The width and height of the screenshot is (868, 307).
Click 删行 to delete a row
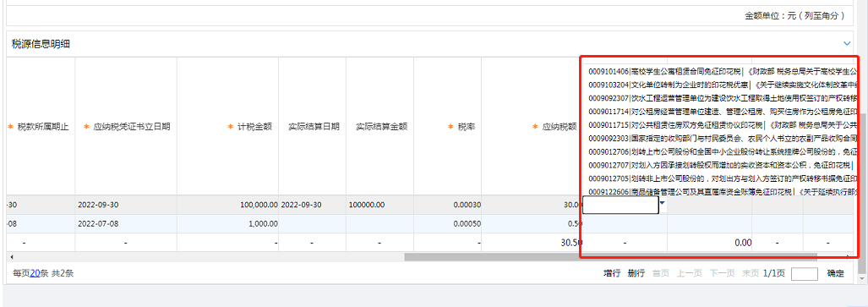[x=636, y=273]
